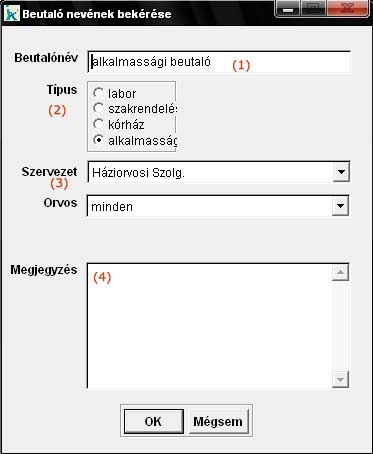The width and height of the screenshot is (373, 454).
Task: Click the Megjegyzés vertical scrollbar track
Action: click(340, 326)
